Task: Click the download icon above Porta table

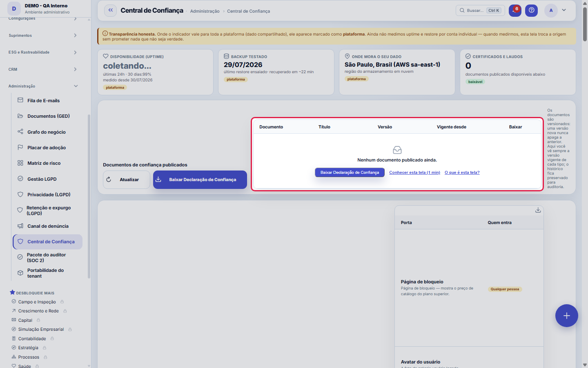Action: (x=538, y=210)
